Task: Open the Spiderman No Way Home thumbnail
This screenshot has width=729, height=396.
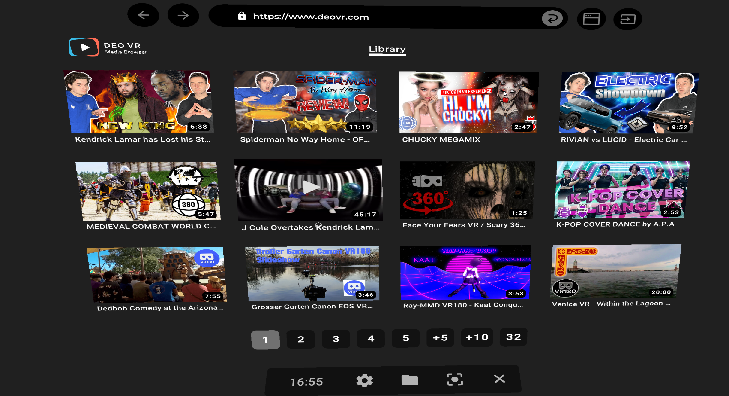Action: (305, 102)
